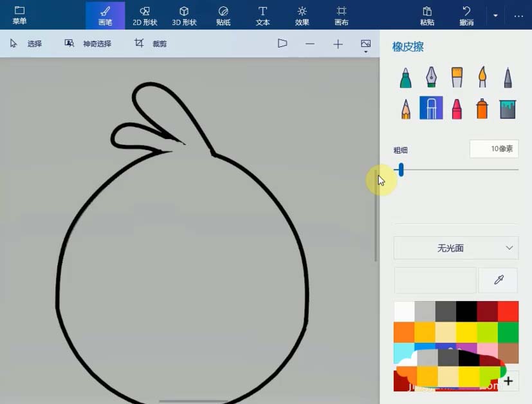Expand the history dropdown arrow next to undo

(495, 15)
